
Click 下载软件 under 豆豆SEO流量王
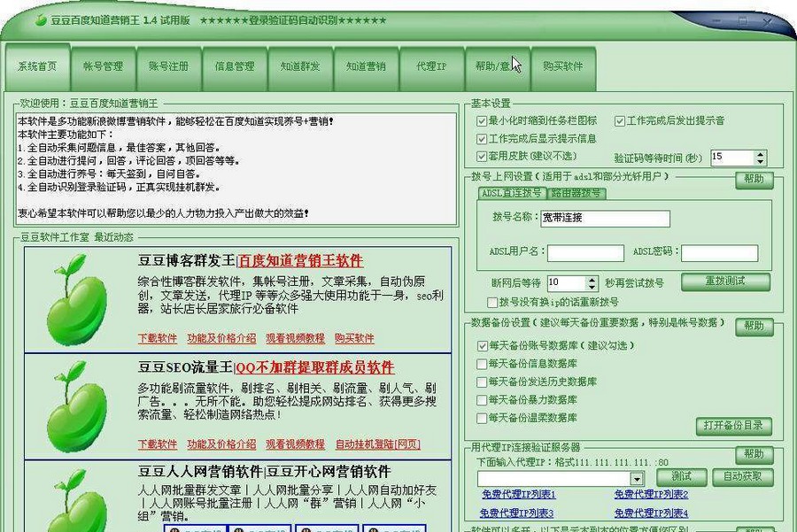pyautogui.click(x=158, y=444)
